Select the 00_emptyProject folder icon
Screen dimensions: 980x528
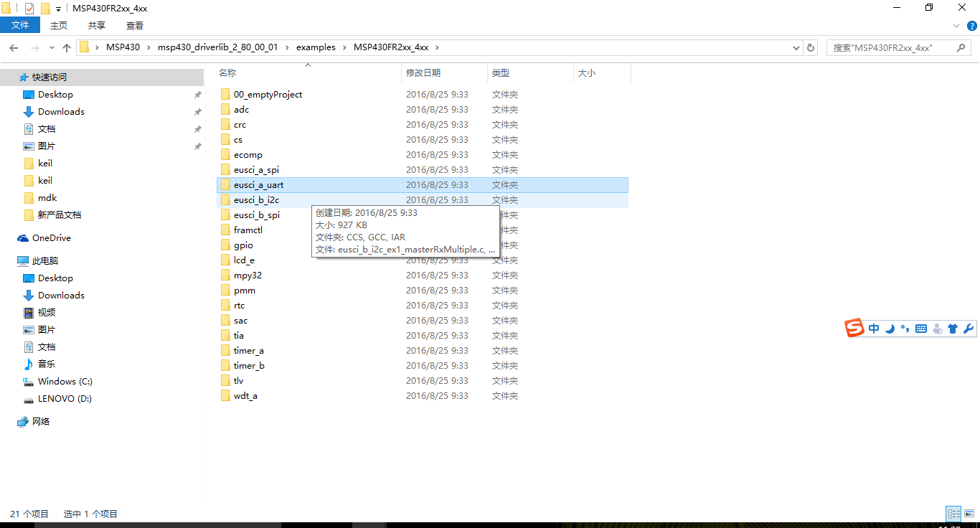click(x=225, y=95)
